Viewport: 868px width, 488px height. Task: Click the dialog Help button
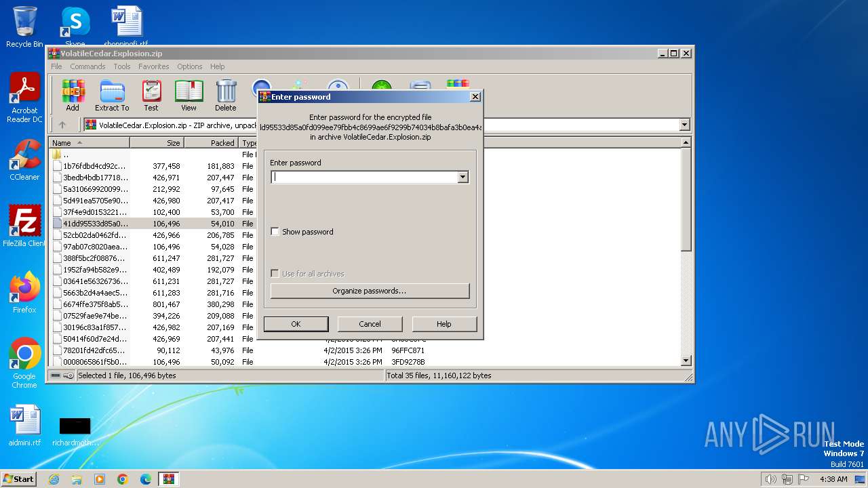444,324
